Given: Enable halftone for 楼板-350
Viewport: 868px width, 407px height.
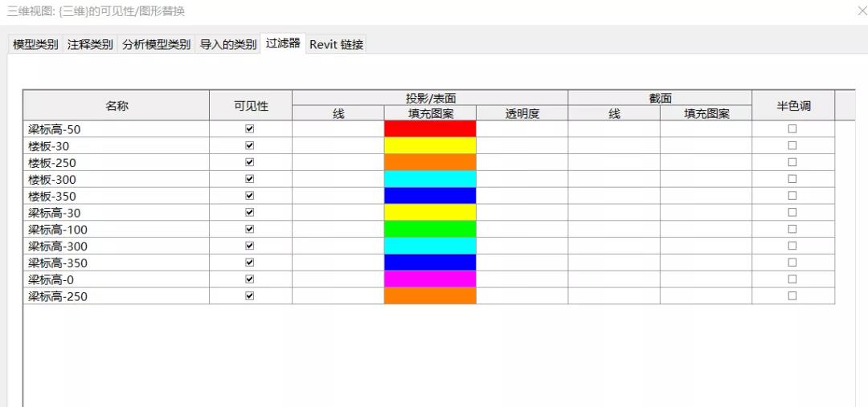Looking at the screenshot, I should pyautogui.click(x=792, y=195).
